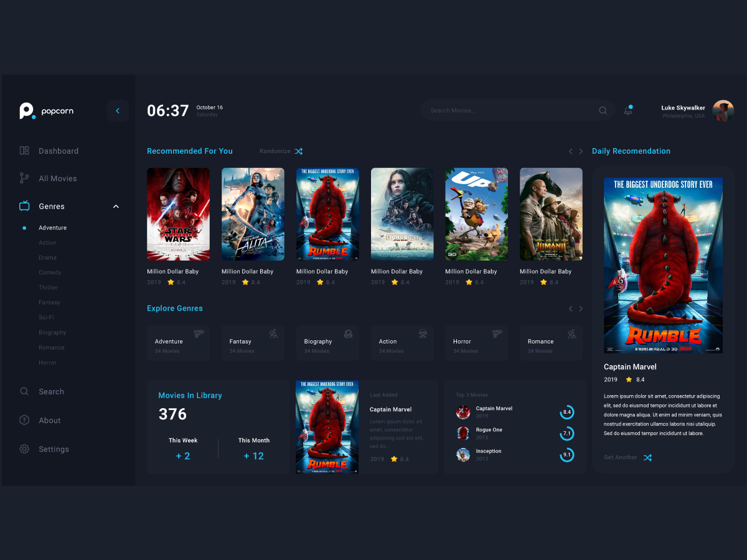Select the Sci-Fi genre in sidebar
Image resolution: width=747 pixels, height=560 pixels.
point(46,317)
